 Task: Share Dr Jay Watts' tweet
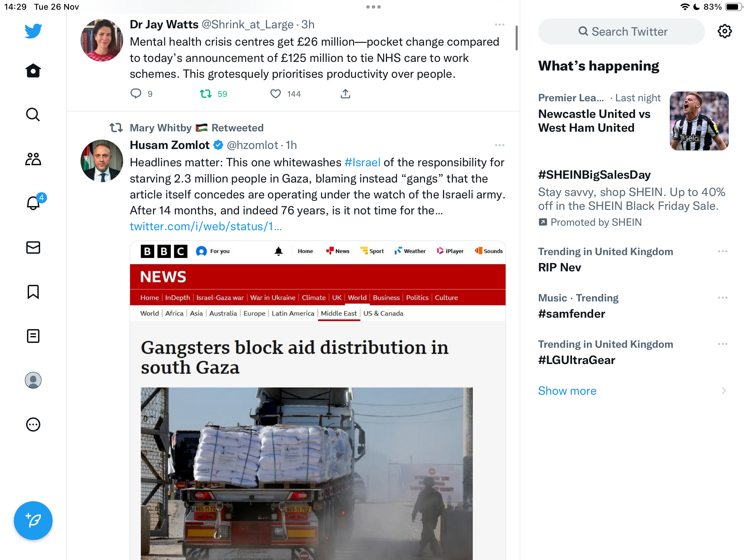345,94
